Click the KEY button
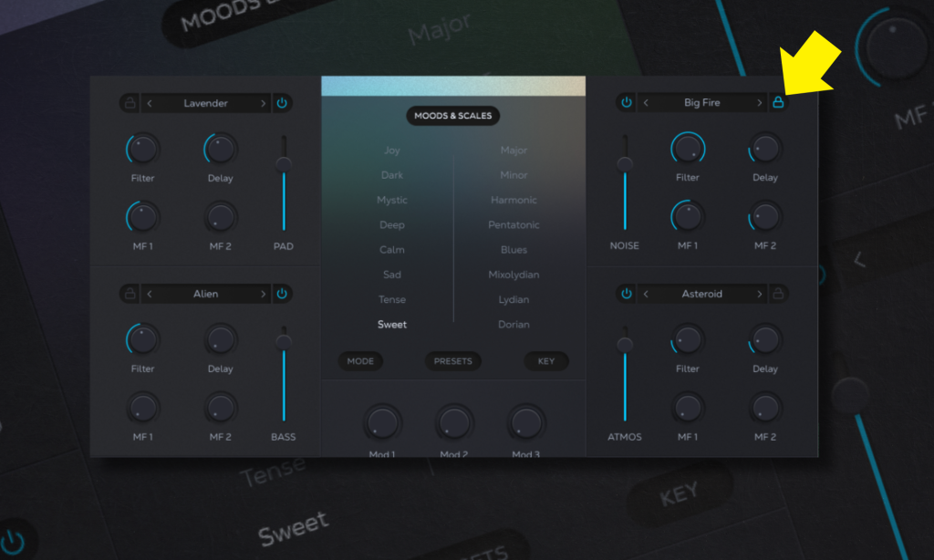The height and width of the screenshot is (560, 934). pyautogui.click(x=545, y=361)
